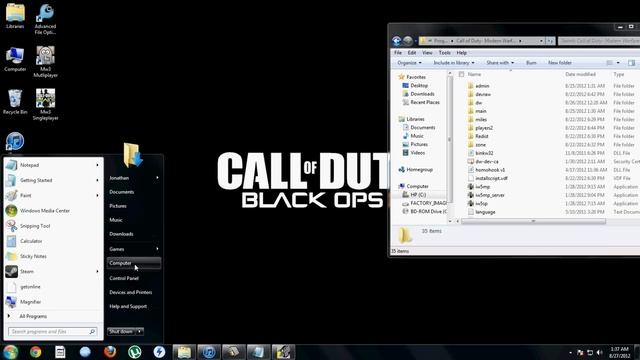The height and width of the screenshot is (360, 640).
Task: Expand the Jonathan user folder arrow
Action: 158,178
